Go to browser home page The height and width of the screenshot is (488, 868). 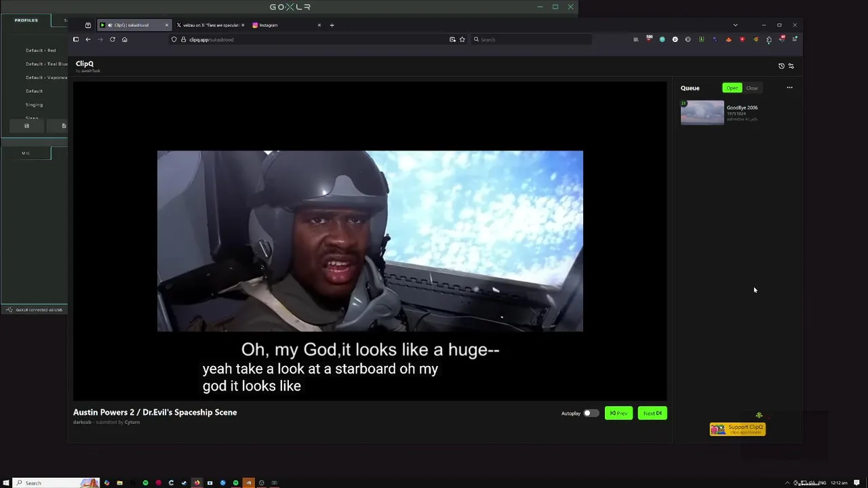click(x=125, y=39)
